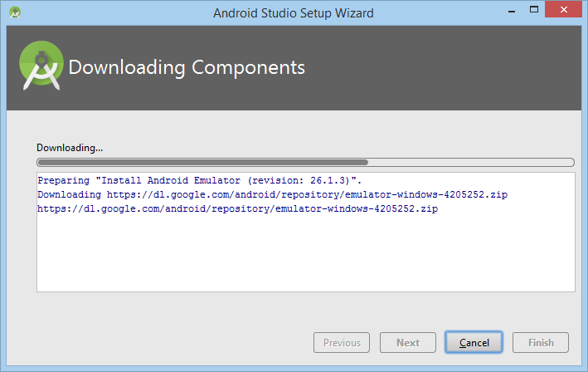Viewport: 588px width, 372px height.
Task: Close the Setup Wizard window
Action: pos(563,9)
